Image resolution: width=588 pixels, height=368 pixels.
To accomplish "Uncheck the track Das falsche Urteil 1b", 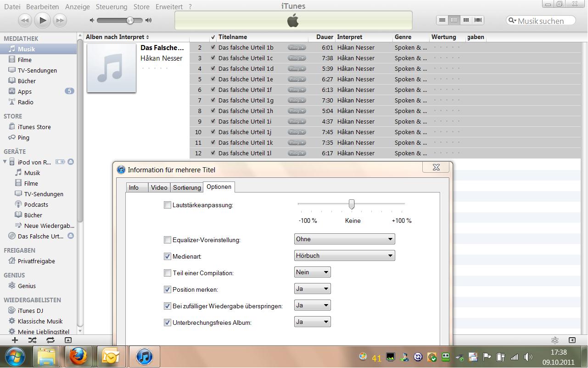I will 213,47.
